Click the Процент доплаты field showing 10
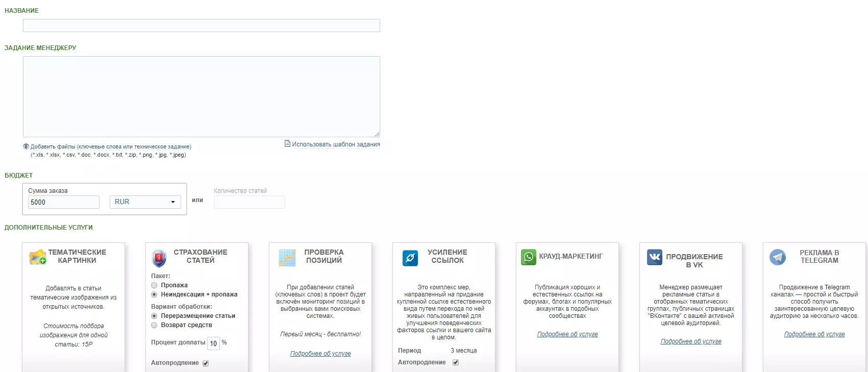 [x=213, y=343]
